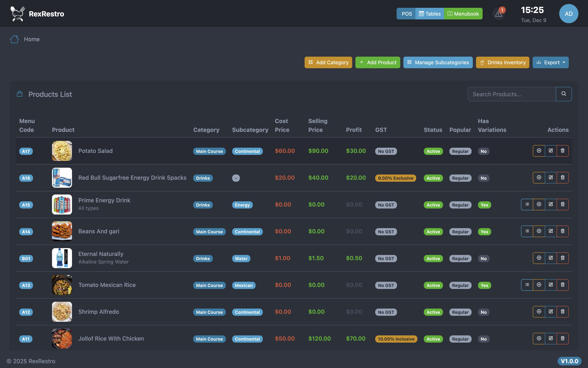This screenshot has height=368, width=588.
Task: Open variations list for Tomato Mexican Rice
Action: click(527, 285)
